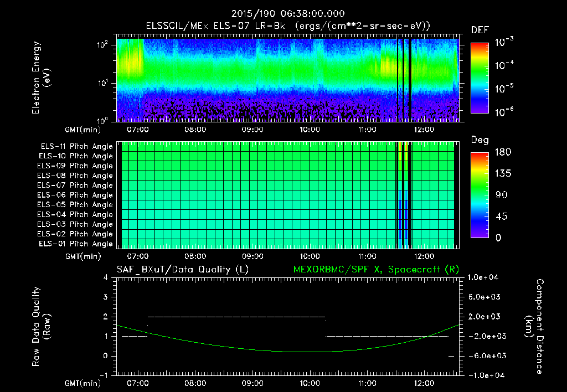Select the ELS-11 Pitch Angle row label
567x392 pixels.
[x=76, y=147]
